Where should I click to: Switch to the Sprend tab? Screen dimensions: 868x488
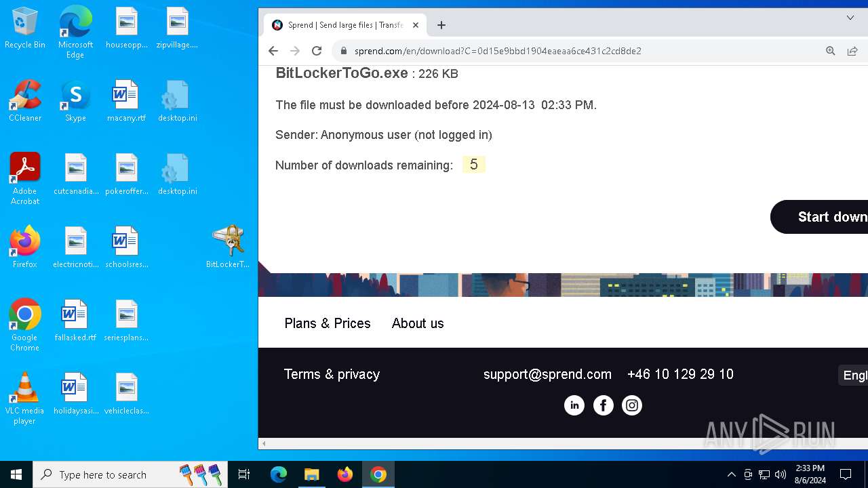pyautogui.click(x=345, y=25)
